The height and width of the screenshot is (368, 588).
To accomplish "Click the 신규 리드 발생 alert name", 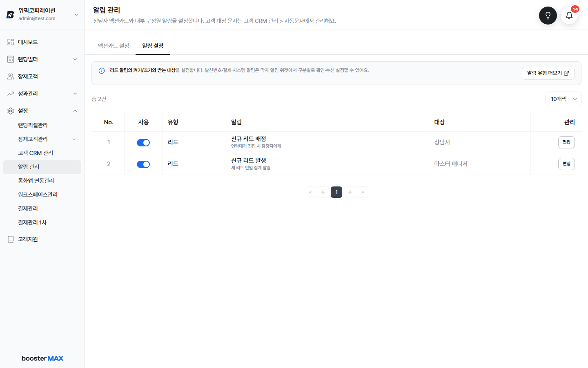I will click(x=249, y=161).
